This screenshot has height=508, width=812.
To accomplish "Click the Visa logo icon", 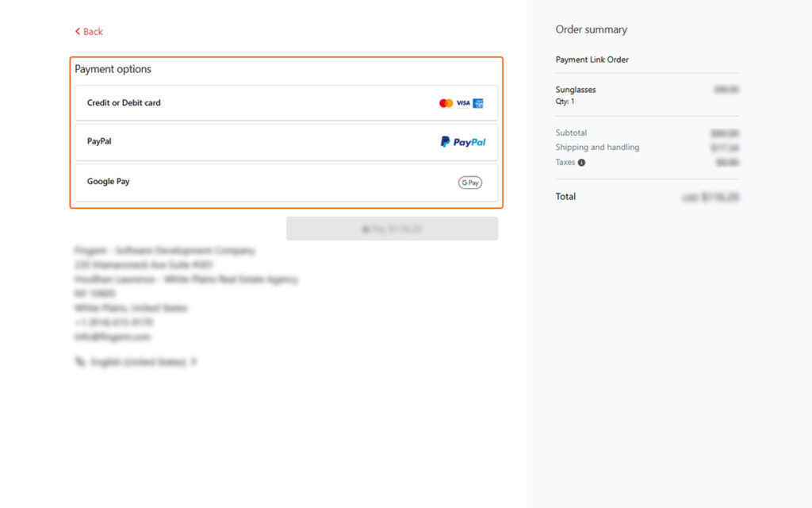I will (463, 103).
